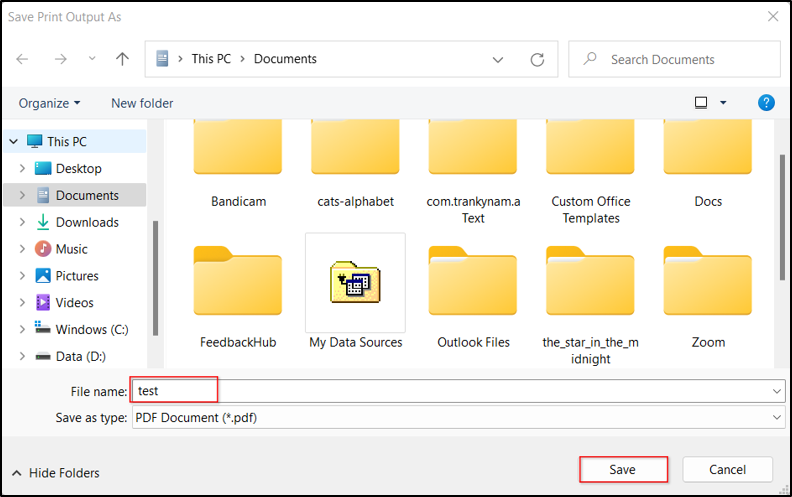The width and height of the screenshot is (792, 497).
Task: Expand the Pictures tree node
Action: [x=22, y=275]
